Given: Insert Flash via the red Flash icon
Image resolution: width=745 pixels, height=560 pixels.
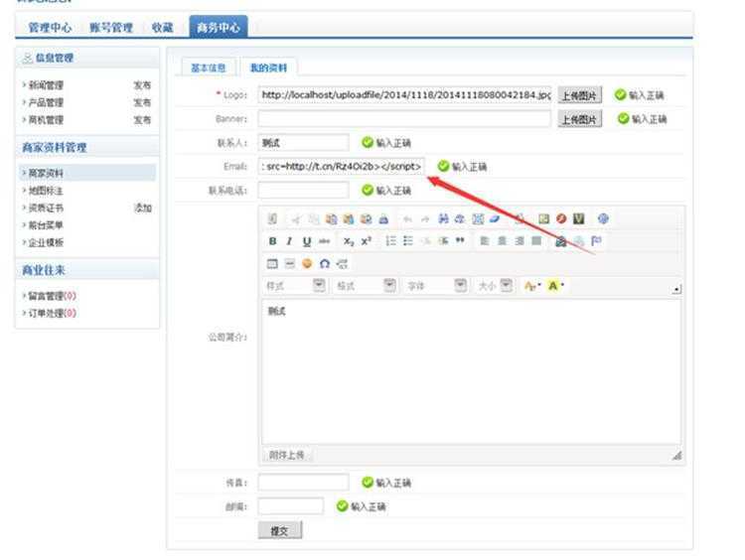Looking at the screenshot, I should [x=561, y=218].
